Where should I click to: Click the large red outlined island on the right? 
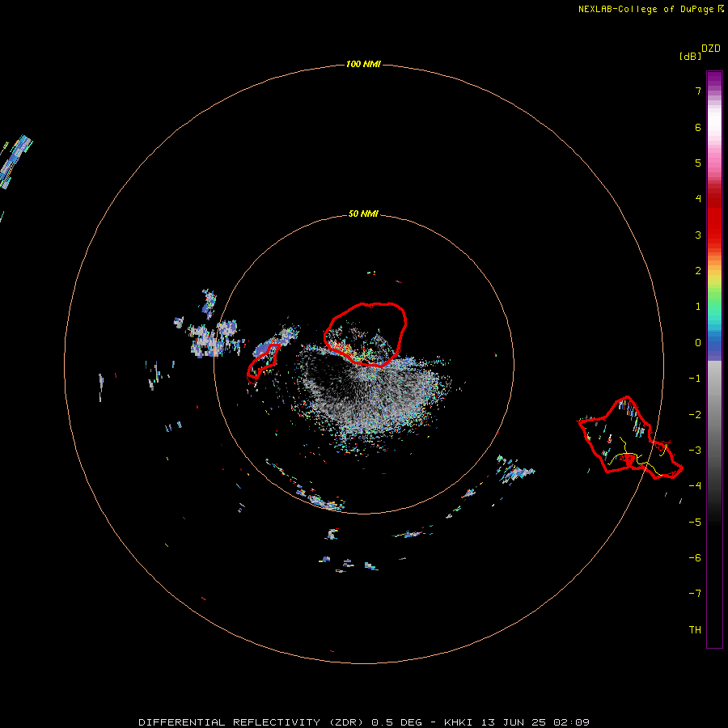pos(630,438)
